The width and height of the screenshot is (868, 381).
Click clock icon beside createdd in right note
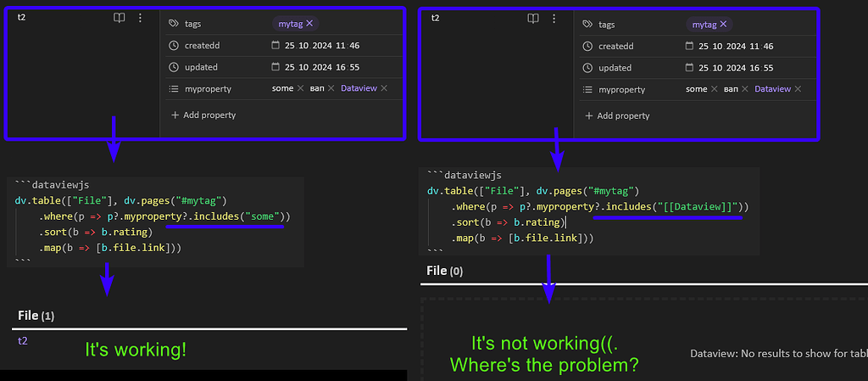587,46
